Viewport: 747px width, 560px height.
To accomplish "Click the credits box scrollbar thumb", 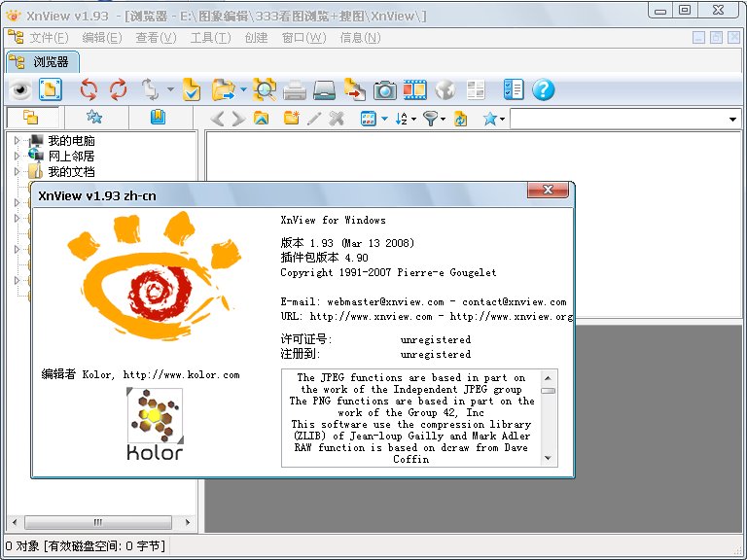I will point(548,391).
